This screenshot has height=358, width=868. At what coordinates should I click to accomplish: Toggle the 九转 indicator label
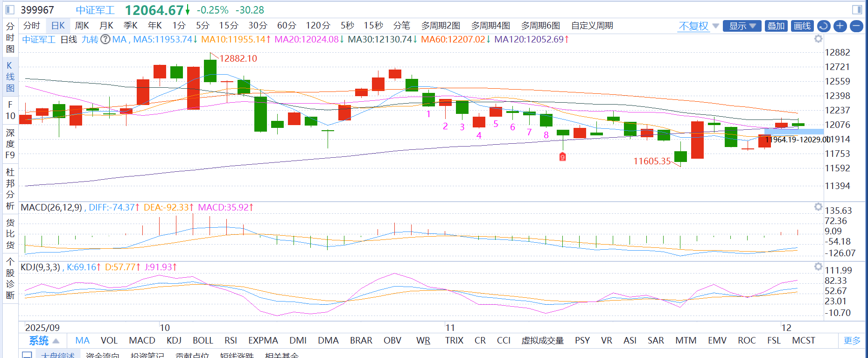(x=90, y=39)
